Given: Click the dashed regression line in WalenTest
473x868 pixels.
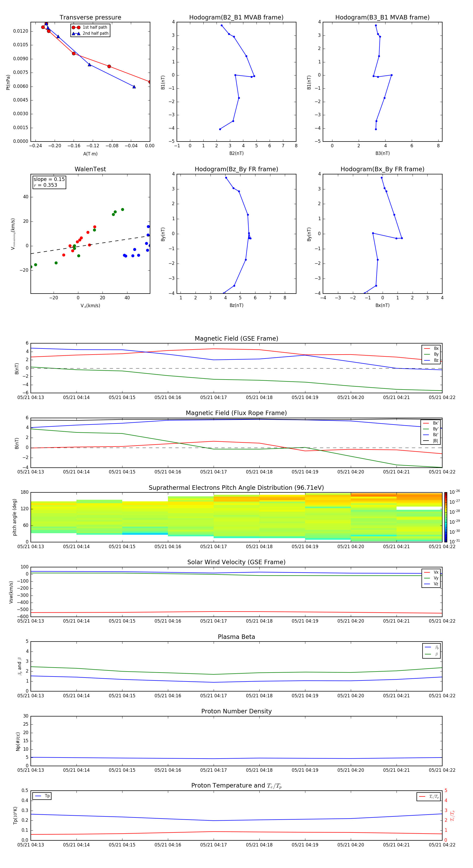Looking at the screenshot, I should [90, 244].
